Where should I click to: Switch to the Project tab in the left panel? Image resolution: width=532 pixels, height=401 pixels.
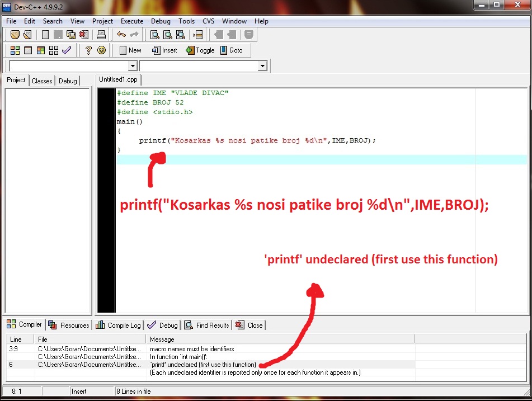[x=16, y=80]
